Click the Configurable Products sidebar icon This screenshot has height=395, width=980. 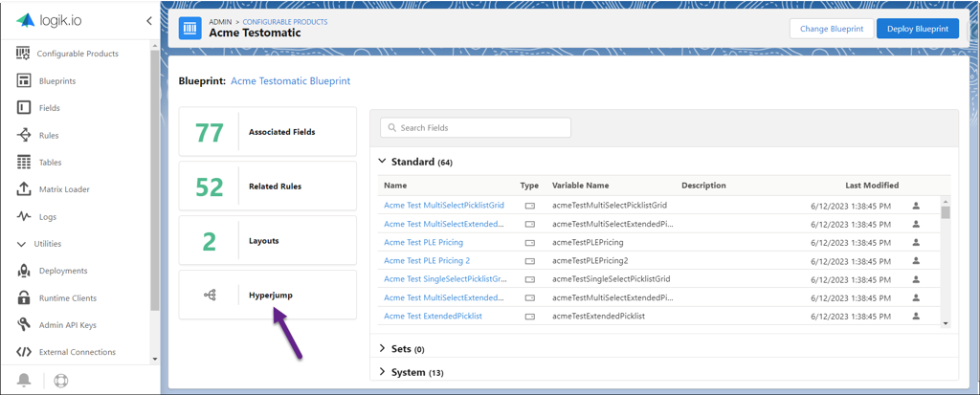(23, 54)
